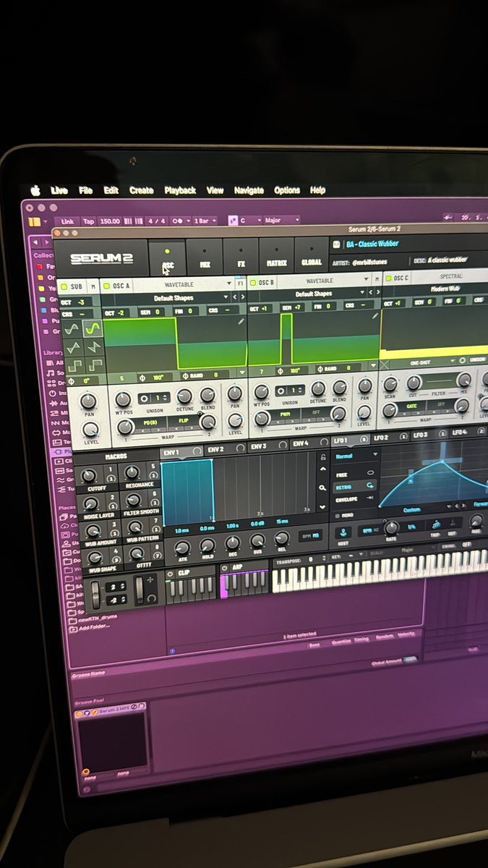This screenshot has width=488, height=868.
Task: Click the OSC A FLIP warp button
Action: click(x=184, y=420)
